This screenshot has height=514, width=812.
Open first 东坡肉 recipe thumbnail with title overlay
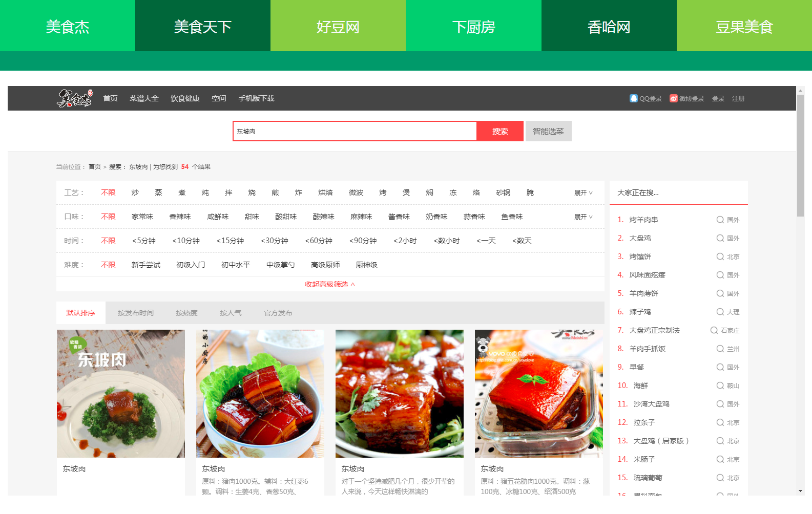[121, 394]
